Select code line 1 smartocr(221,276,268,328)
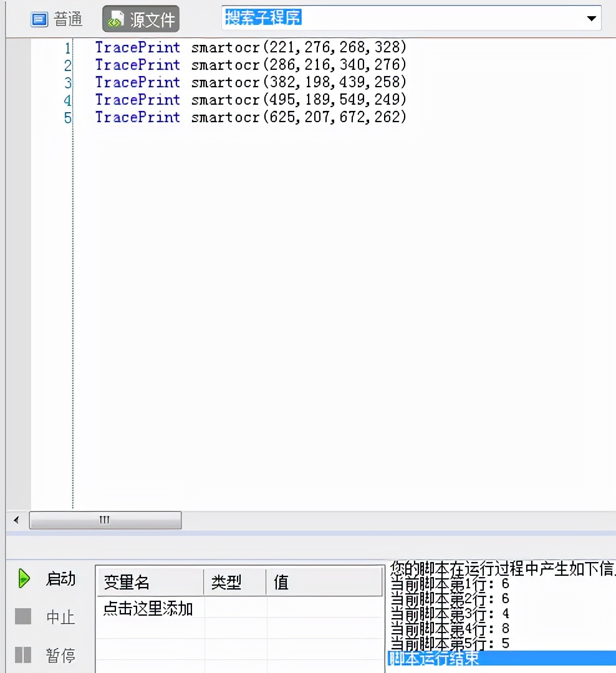This screenshot has height=673, width=616. click(251, 47)
